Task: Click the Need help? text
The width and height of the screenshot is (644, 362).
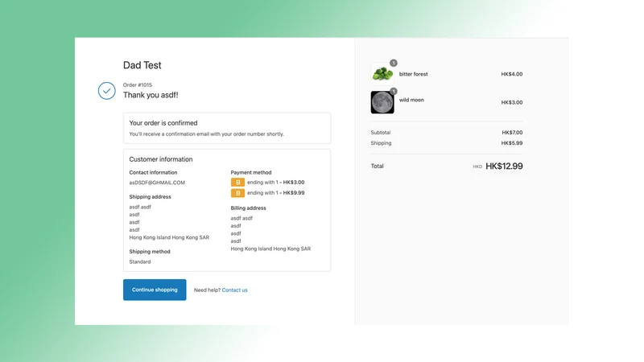Action: point(207,290)
